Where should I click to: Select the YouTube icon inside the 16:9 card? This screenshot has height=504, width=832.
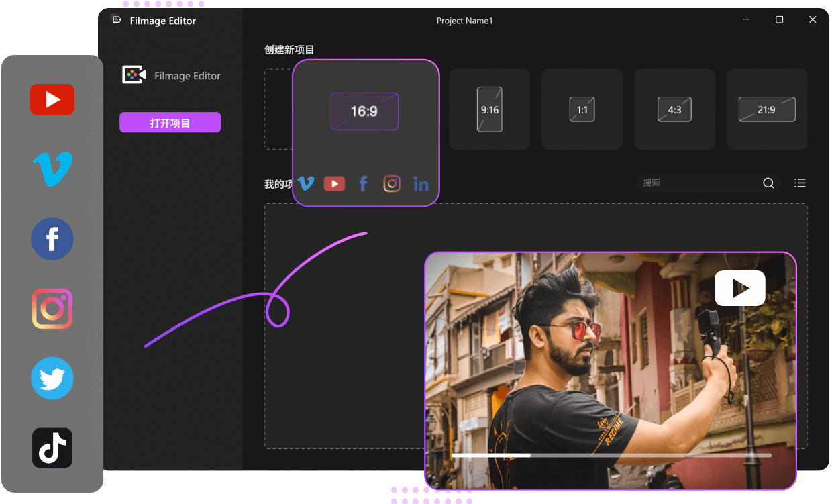(334, 183)
